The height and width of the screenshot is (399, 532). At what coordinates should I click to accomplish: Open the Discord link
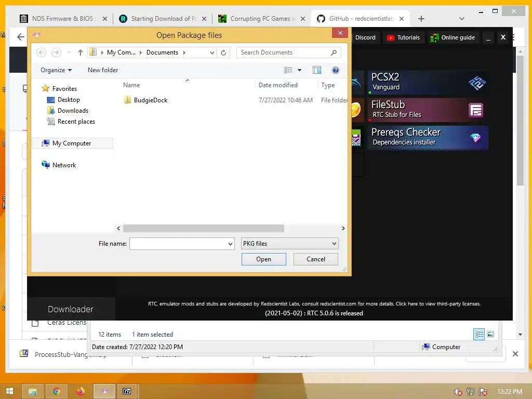[x=365, y=37]
